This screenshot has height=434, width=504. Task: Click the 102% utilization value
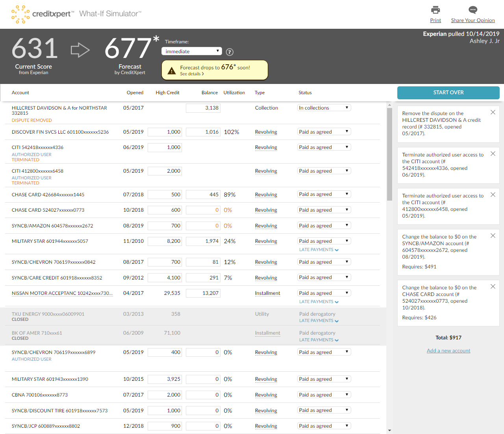(232, 132)
